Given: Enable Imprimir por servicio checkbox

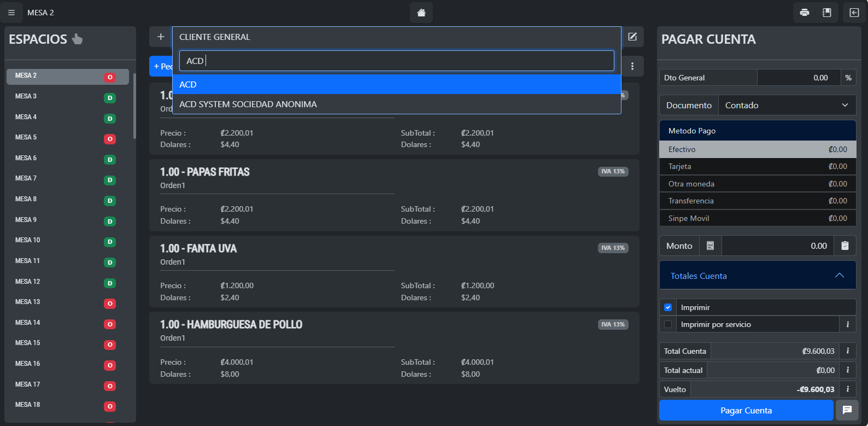Looking at the screenshot, I should pos(668,324).
